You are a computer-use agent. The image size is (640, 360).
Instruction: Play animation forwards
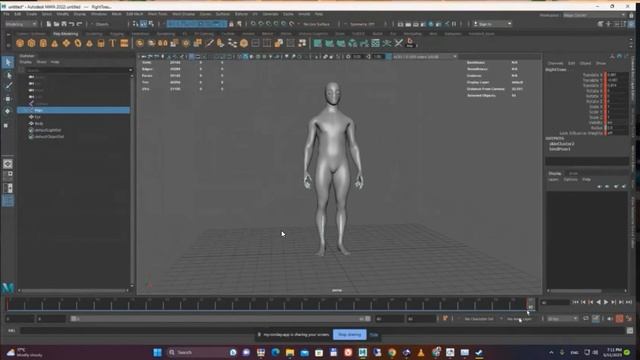coord(606,302)
